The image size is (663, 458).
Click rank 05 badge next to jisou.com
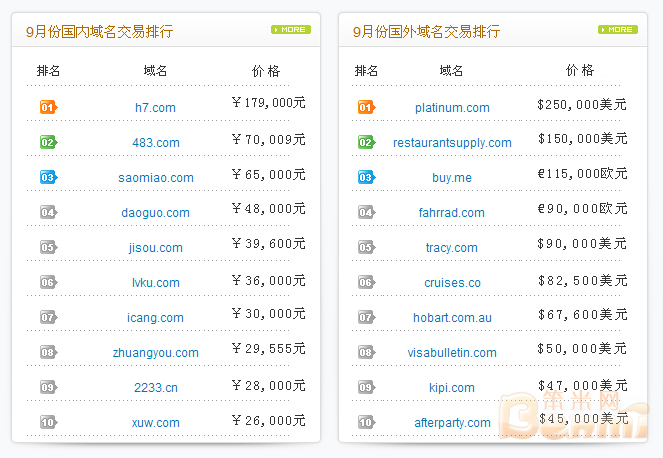49,247
